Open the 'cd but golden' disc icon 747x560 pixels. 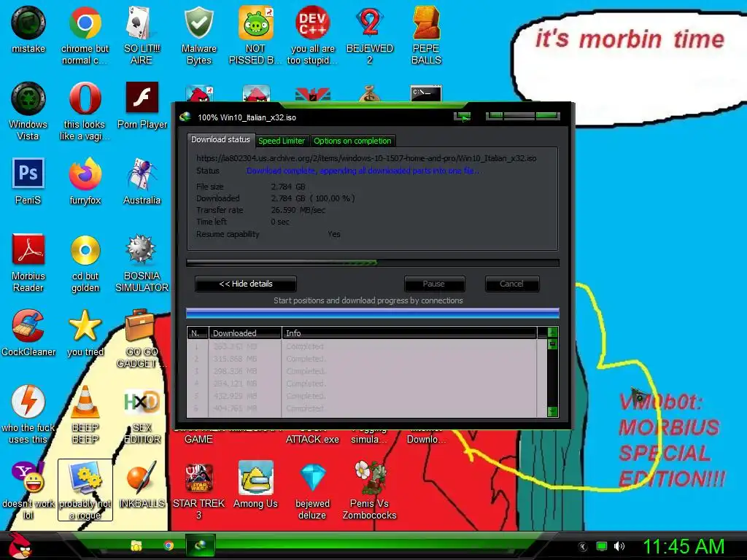click(x=85, y=262)
